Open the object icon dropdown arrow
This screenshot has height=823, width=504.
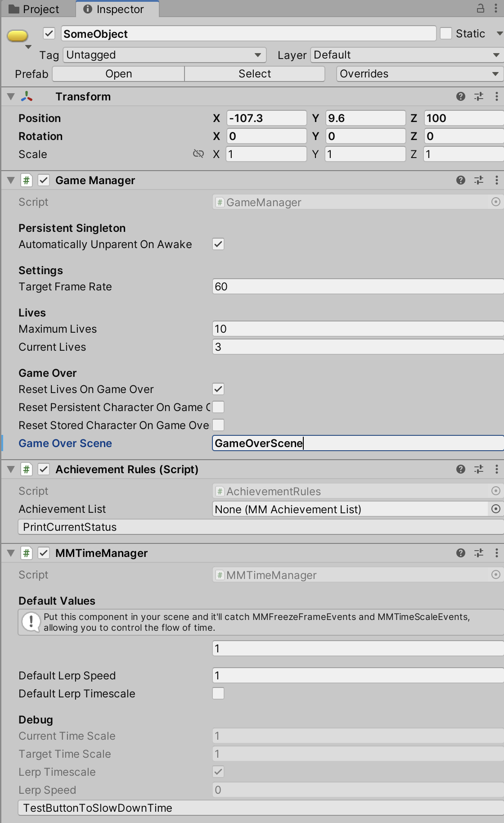(x=28, y=47)
